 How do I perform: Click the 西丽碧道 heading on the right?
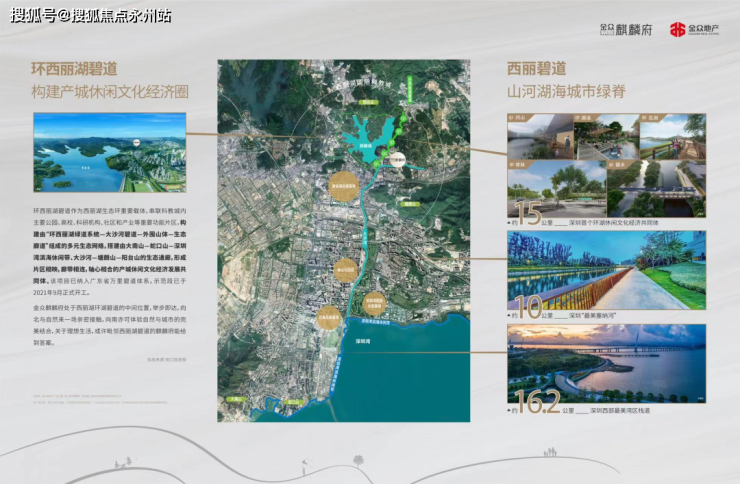point(536,69)
